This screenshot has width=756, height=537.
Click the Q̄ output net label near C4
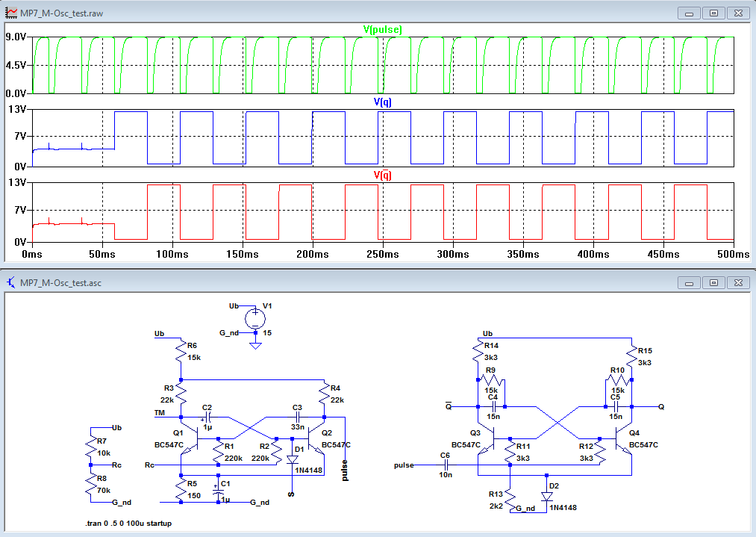(x=449, y=407)
